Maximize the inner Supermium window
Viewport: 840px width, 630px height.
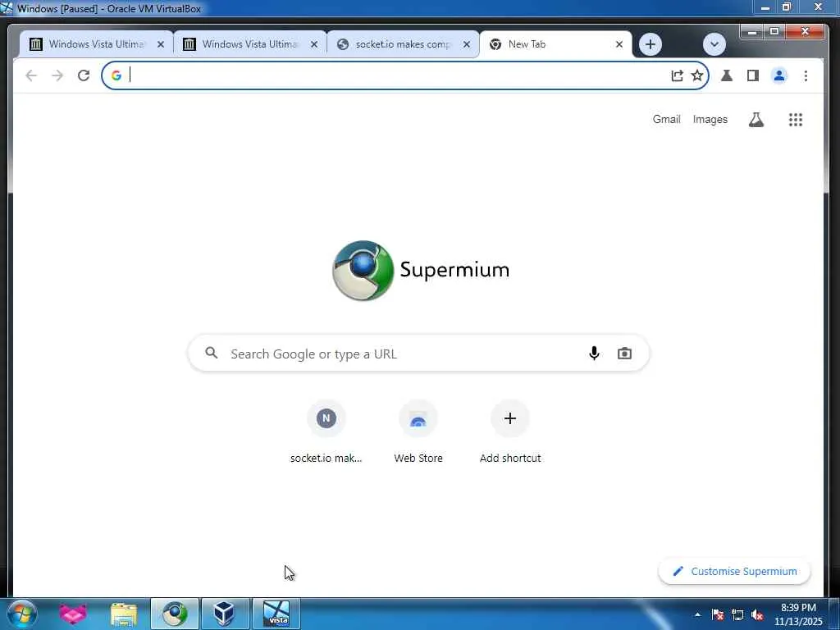point(774,32)
